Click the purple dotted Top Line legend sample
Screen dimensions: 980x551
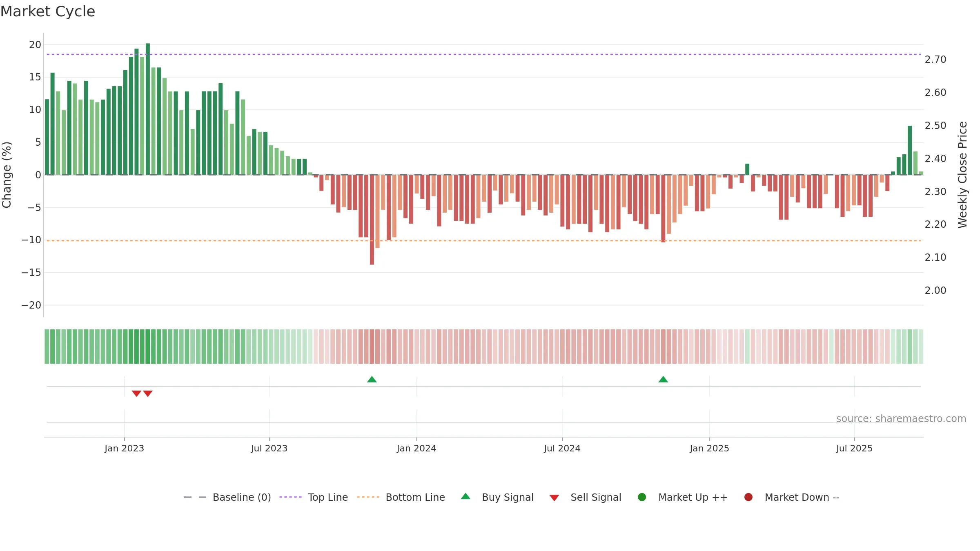(290, 497)
